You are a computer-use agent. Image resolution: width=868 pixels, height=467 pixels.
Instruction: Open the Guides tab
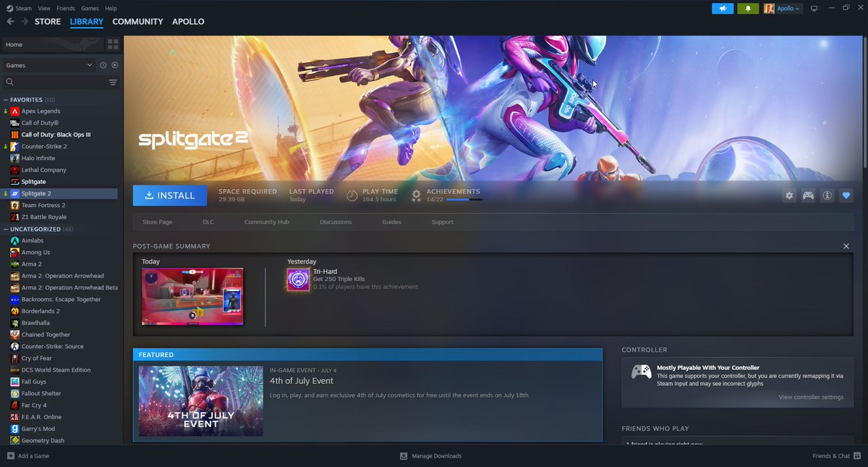391,222
